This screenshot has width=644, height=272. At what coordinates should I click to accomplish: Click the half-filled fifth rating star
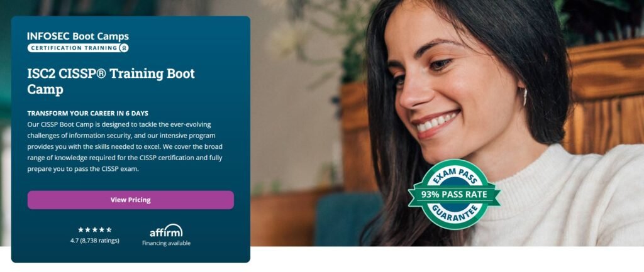pos(109,230)
